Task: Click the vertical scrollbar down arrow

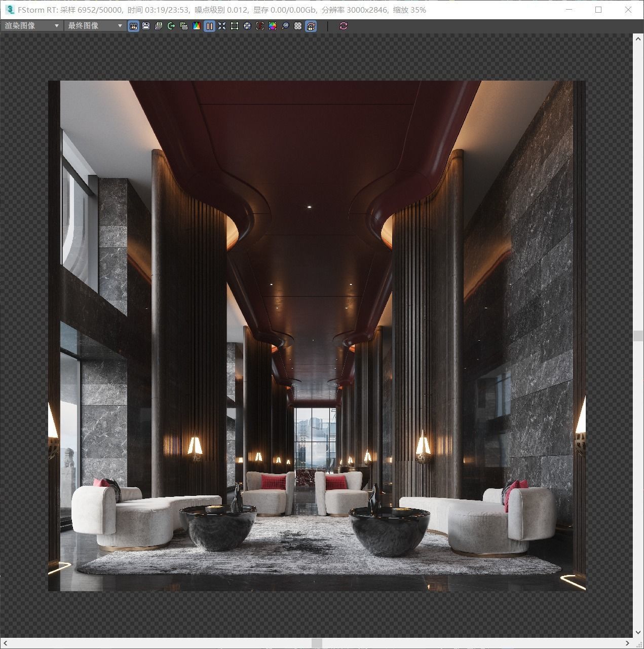Action: 638,633
